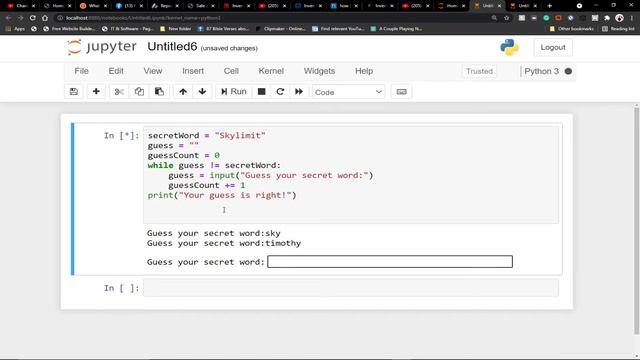Reload the page in browser
Screen dimensions: 640x360
click(x=33, y=18)
